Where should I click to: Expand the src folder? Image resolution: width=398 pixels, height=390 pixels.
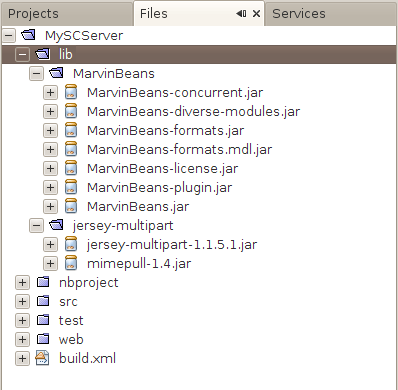coord(22,302)
